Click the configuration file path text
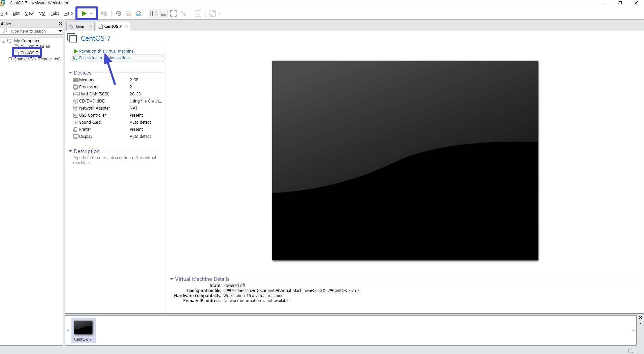Viewport: 644px width, 354px height. (291, 291)
